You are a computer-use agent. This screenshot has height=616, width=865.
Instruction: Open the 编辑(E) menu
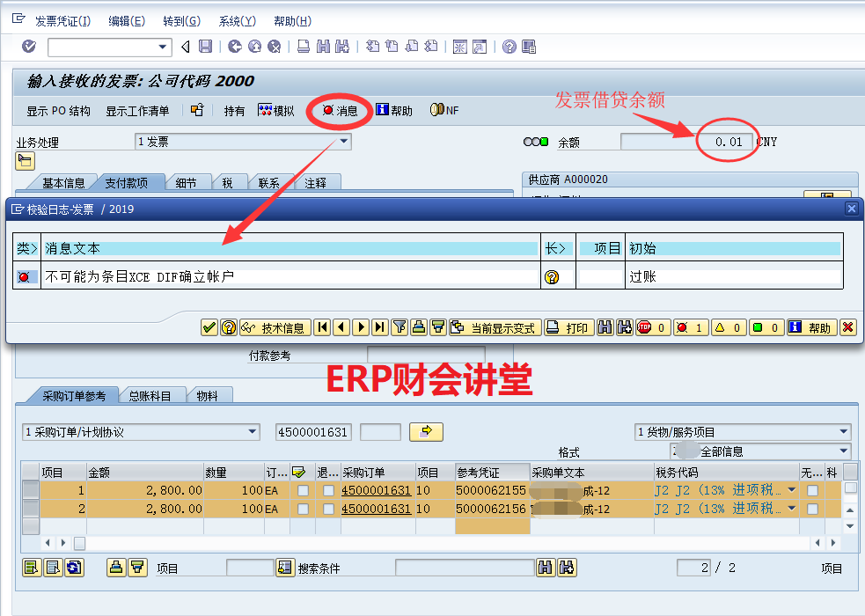click(x=126, y=21)
